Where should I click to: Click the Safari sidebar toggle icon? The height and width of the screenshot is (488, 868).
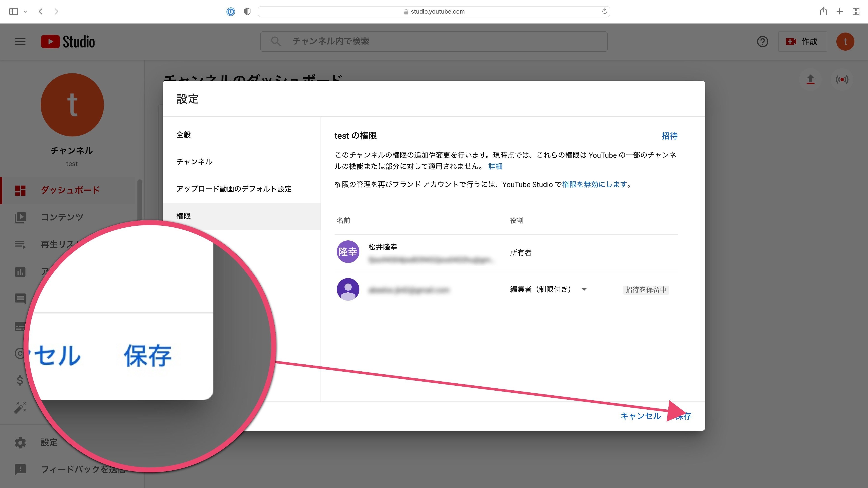[x=14, y=12]
